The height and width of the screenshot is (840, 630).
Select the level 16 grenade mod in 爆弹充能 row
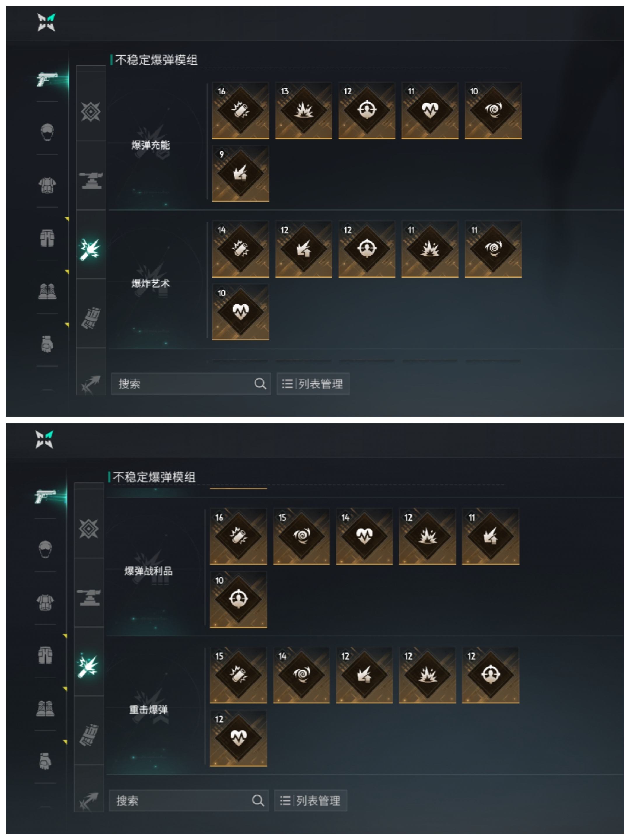pyautogui.click(x=240, y=110)
